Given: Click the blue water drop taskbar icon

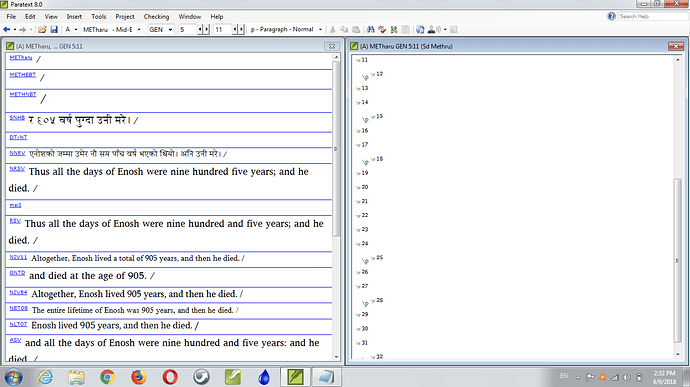Looking at the screenshot, I should tap(264, 377).
